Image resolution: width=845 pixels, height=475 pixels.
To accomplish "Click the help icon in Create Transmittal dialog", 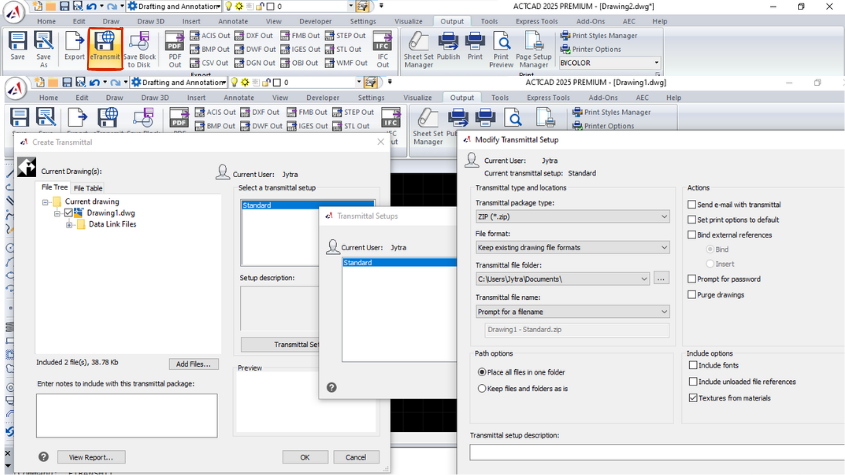I will click(44, 457).
